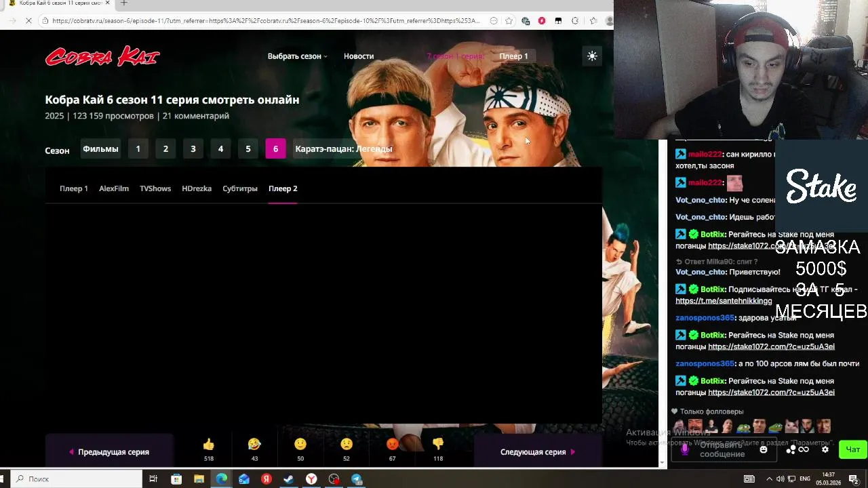Image resolution: width=868 pixels, height=488 pixels.
Task: Choose season 4
Action: pos(220,149)
